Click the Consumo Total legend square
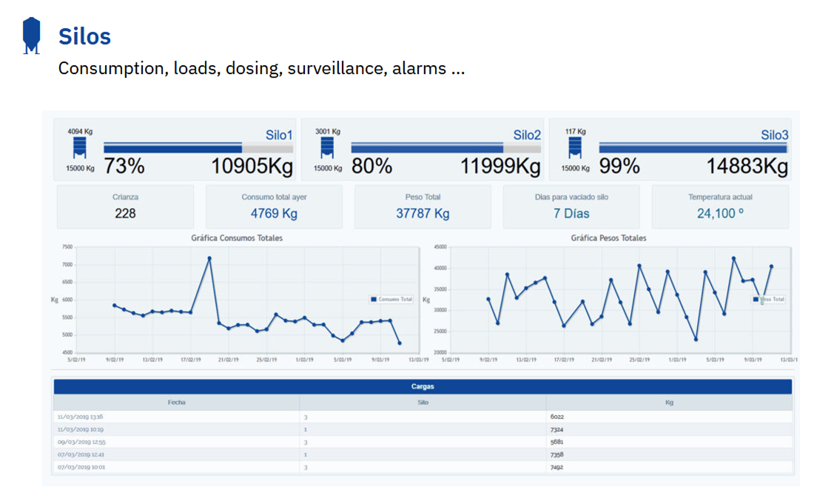The height and width of the screenshot is (504, 834). pyautogui.click(x=374, y=299)
